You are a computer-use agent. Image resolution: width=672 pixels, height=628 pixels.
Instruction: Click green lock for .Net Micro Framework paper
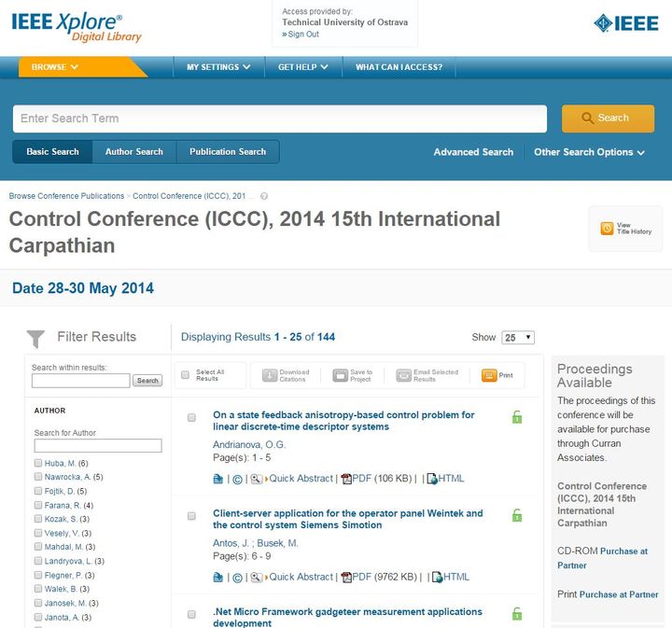click(x=517, y=614)
